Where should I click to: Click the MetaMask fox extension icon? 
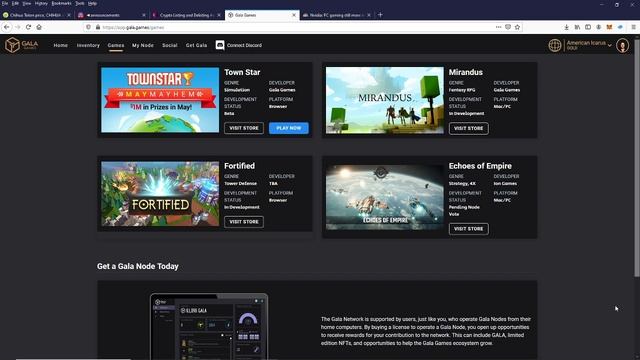tap(609, 27)
